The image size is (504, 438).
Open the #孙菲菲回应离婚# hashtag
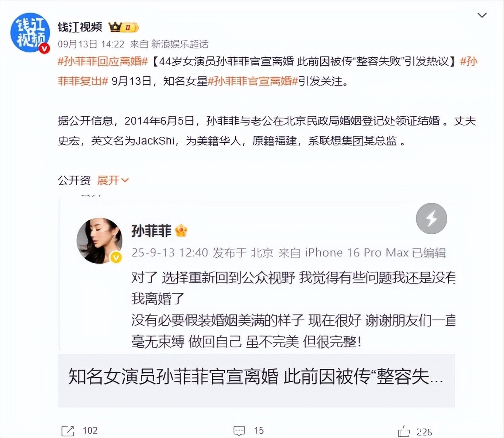pos(103,61)
